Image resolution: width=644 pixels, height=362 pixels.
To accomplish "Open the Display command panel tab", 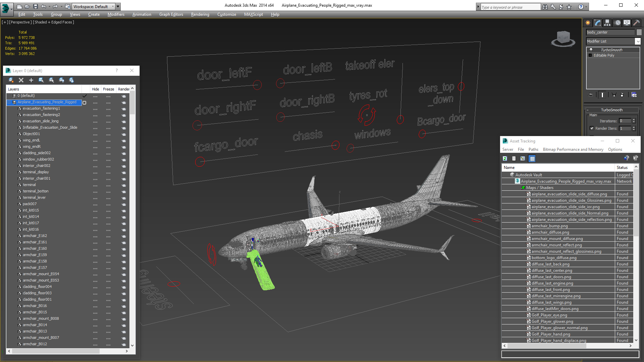I will (x=627, y=23).
